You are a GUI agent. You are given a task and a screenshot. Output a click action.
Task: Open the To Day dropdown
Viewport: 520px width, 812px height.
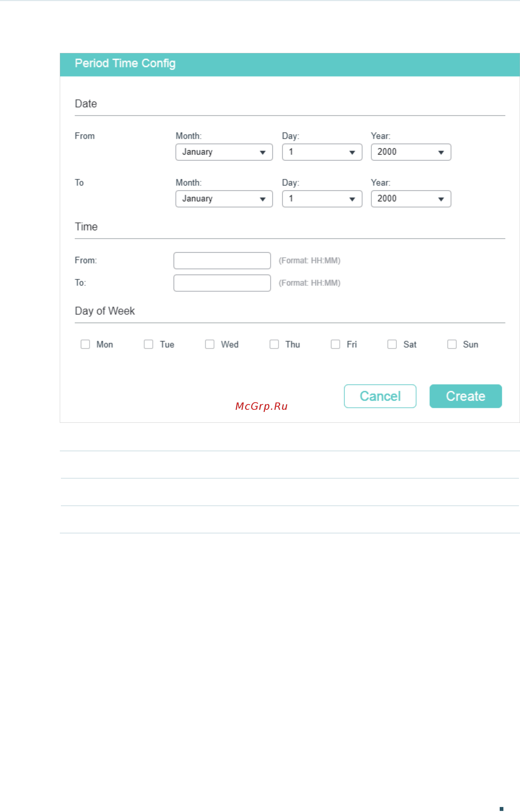(322, 199)
